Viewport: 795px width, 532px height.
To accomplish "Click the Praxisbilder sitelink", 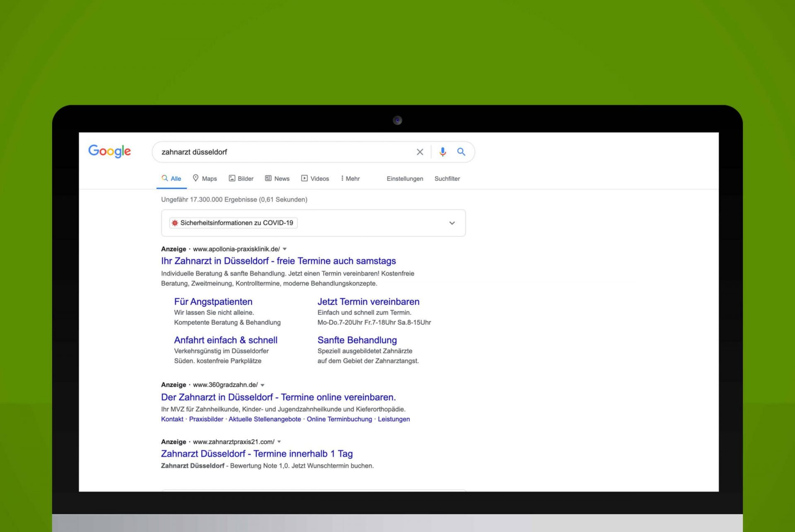I will click(x=206, y=419).
